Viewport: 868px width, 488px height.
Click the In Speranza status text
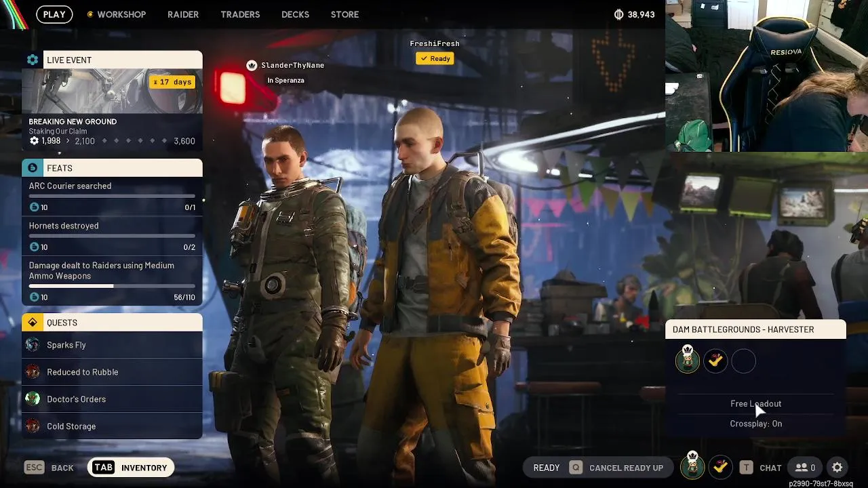coord(285,80)
